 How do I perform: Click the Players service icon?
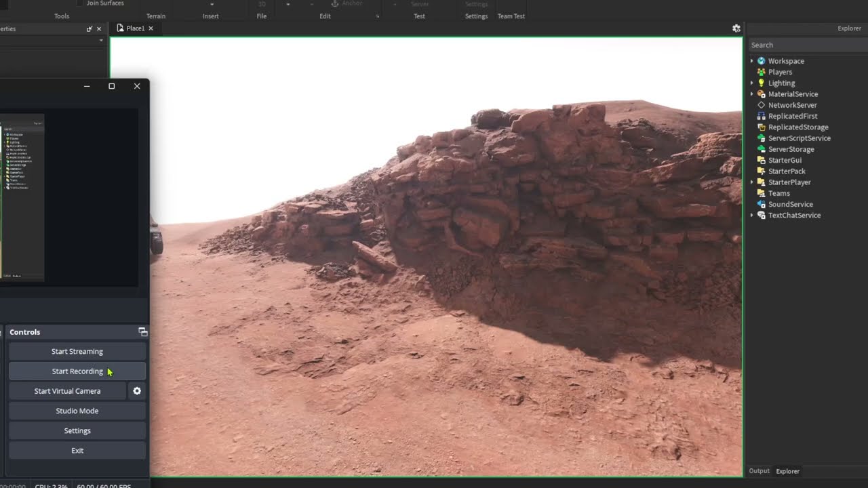[761, 72]
